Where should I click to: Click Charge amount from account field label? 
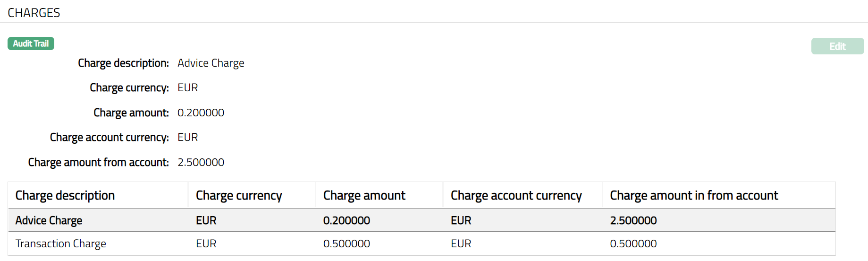(98, 162)
